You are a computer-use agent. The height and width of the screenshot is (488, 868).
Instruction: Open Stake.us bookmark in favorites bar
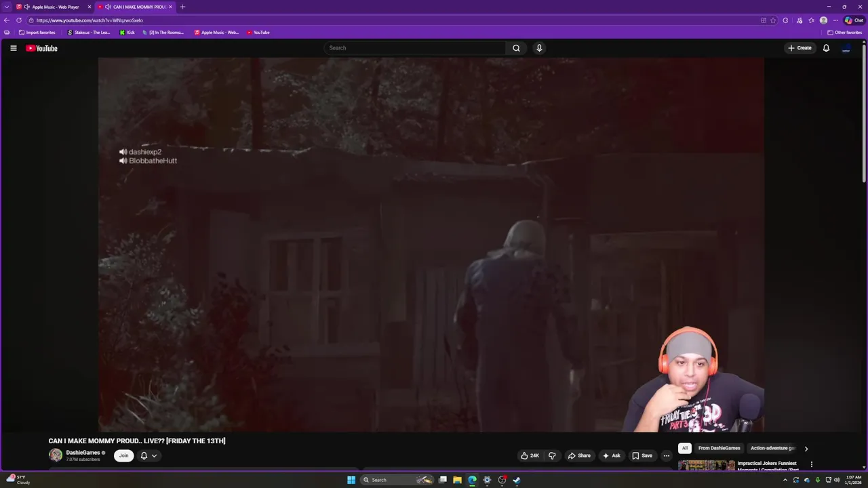point(88,33)
